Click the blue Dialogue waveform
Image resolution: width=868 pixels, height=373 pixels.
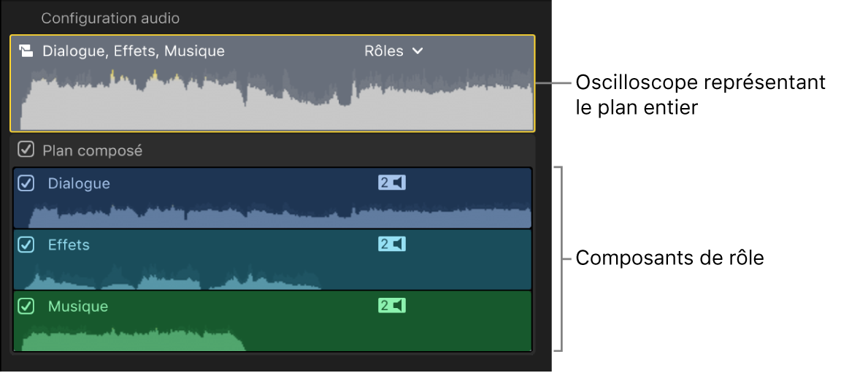click(x=277, y=218)
